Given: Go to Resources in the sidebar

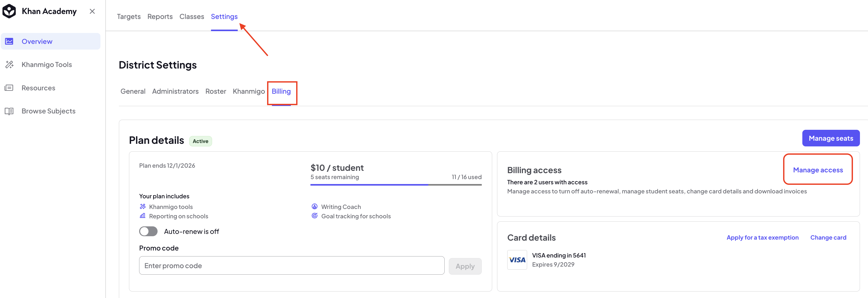Looking at the screenshot, I should (38, 88).
